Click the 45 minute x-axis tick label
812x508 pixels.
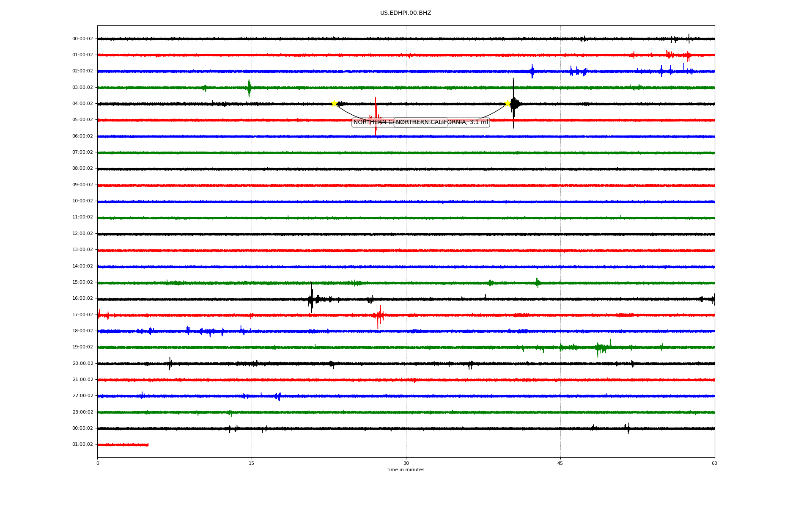(x=560, y=463)
